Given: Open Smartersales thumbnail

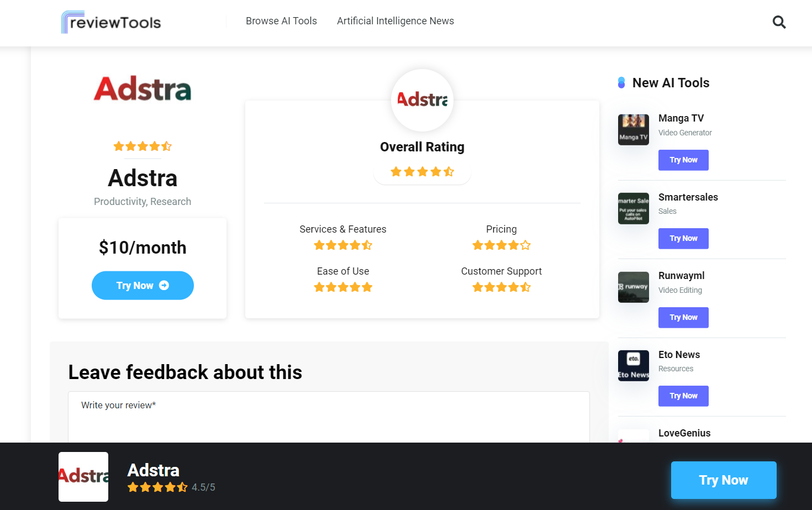Looking at the screenshot, I should point(634,208).
